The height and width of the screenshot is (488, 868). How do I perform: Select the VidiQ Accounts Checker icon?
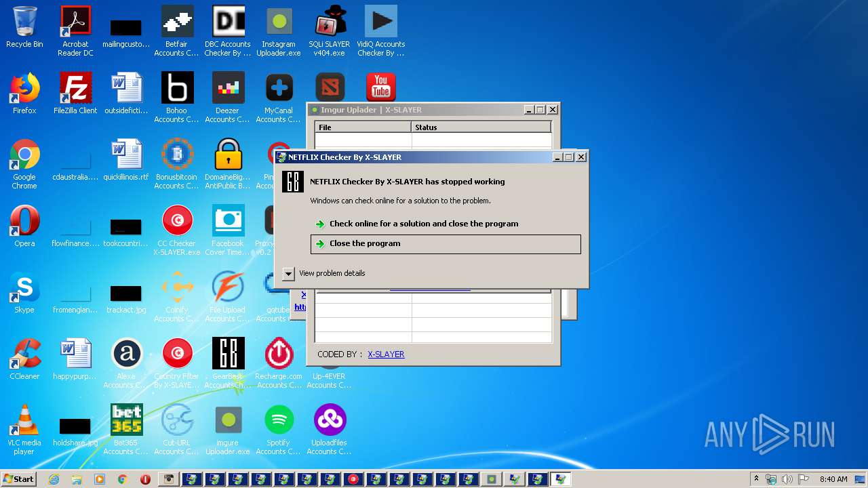380,30
